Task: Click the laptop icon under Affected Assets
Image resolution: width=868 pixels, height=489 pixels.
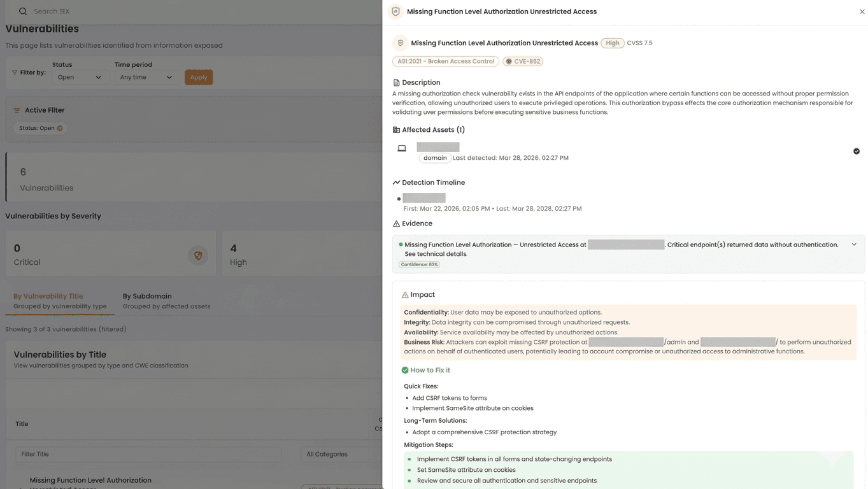Action: pos(402,148)
